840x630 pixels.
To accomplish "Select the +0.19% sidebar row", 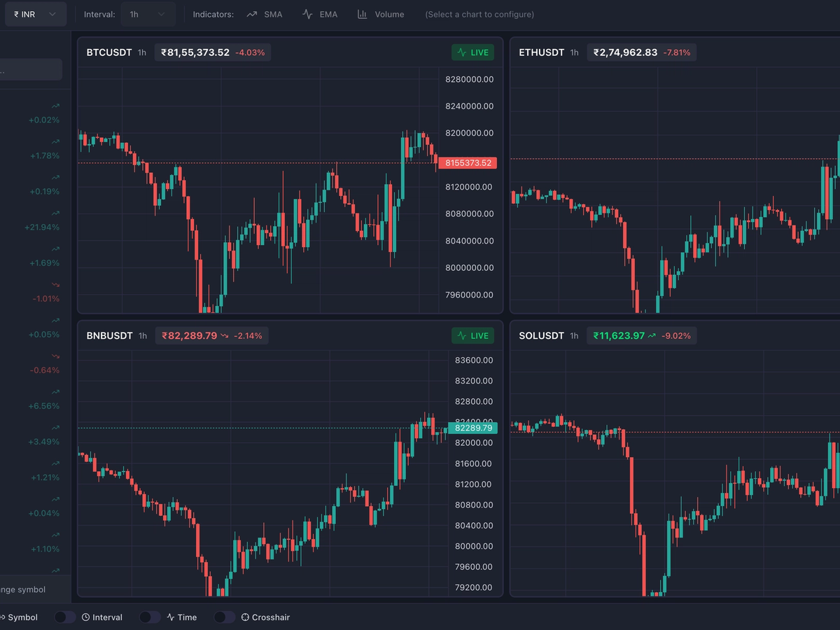I will coord(35,184).
